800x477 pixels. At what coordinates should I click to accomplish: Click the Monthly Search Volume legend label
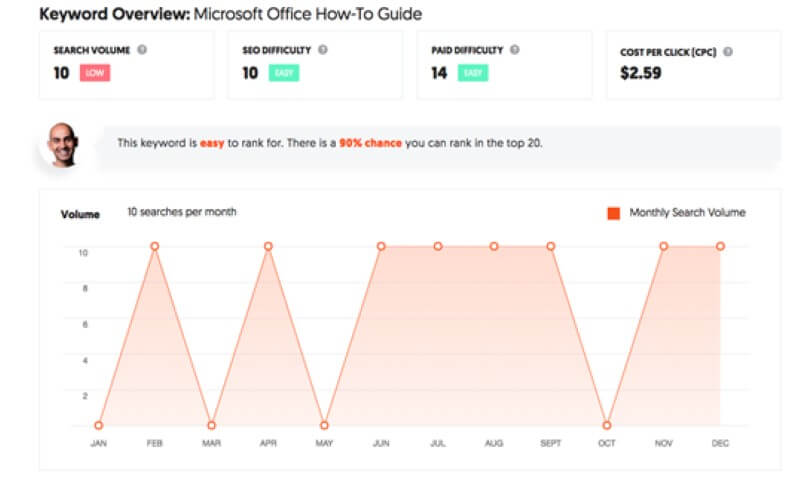(x=687, y=213)
